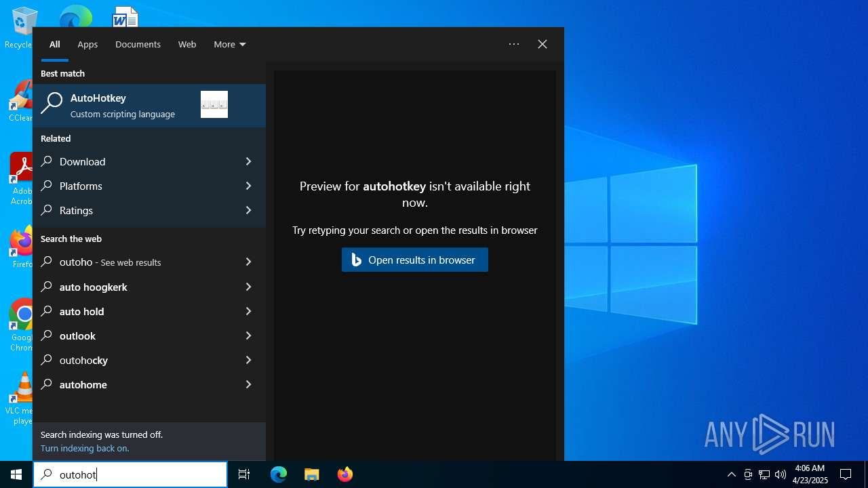Expand the outoho web results arrow
The image size is (868, 488).
click(x=248, y=262)
